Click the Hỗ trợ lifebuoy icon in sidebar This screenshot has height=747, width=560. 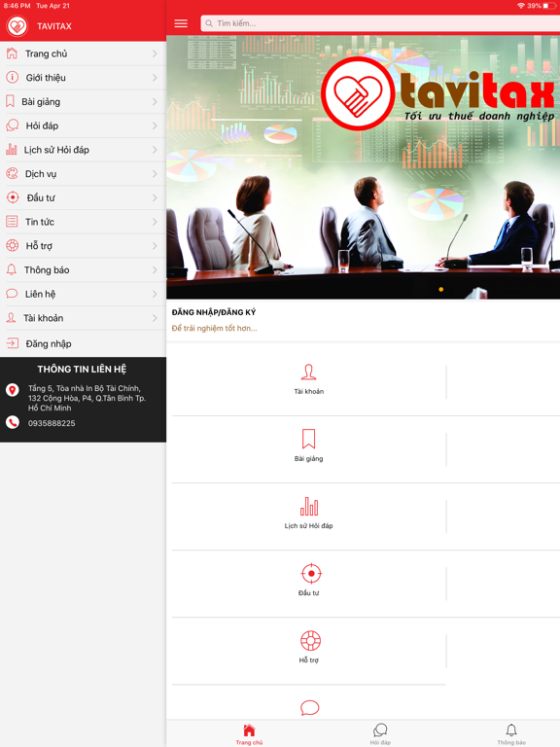(12, 245)
